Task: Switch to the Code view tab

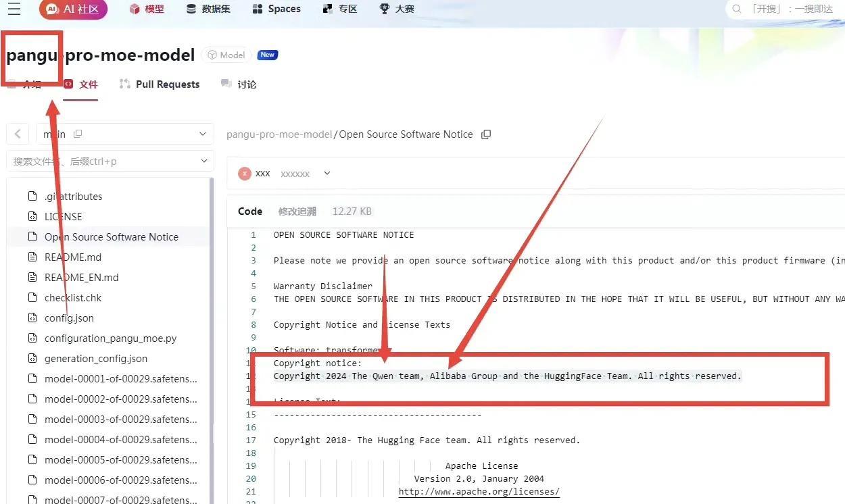Action: point(250,211)
